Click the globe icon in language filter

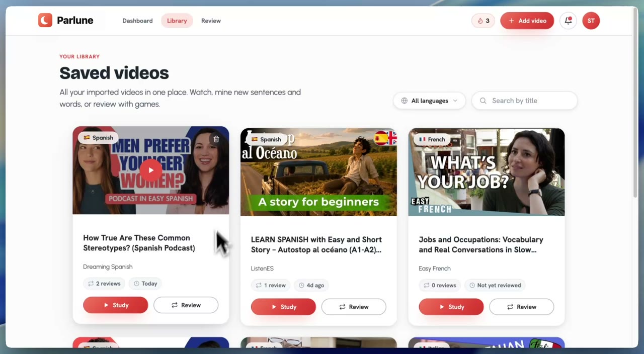[x=404, y=101]
